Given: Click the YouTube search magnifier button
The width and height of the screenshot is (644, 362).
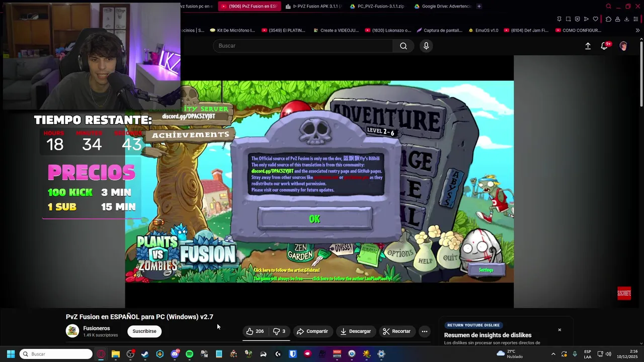Looking at the screenshot, I should coord(404,46).
